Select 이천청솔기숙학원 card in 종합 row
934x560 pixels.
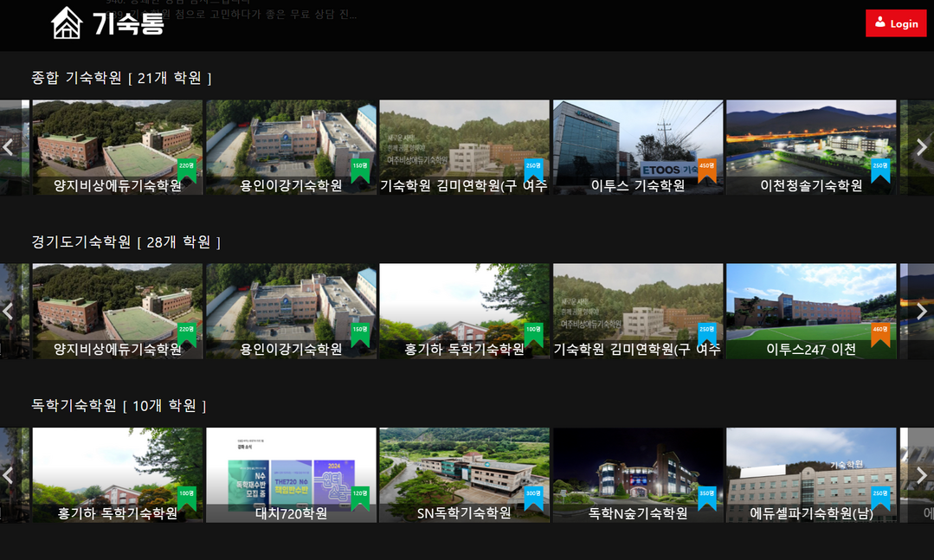tap(810, 146)
